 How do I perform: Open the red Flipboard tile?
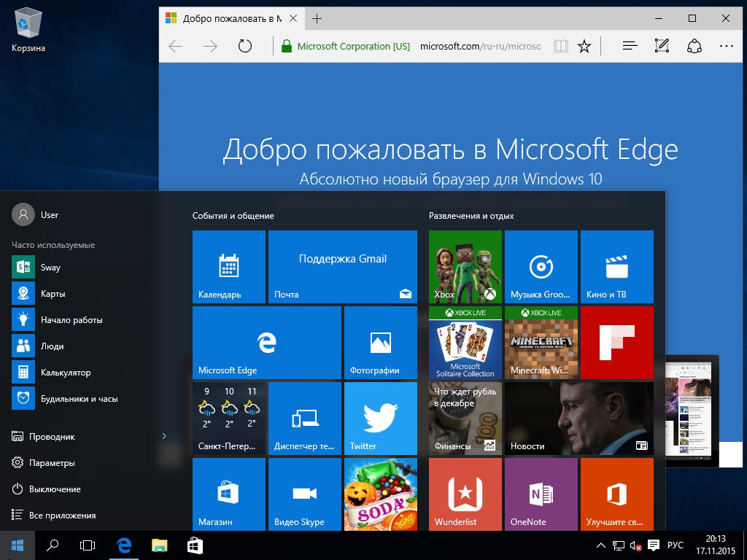click(x=617, y=343)
